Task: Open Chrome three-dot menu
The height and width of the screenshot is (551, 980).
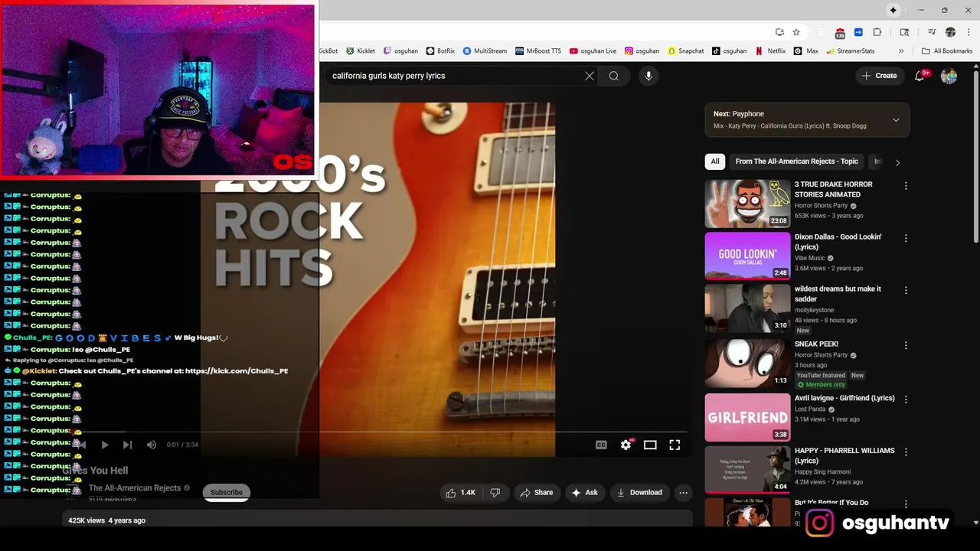Action: pos(969,32)
